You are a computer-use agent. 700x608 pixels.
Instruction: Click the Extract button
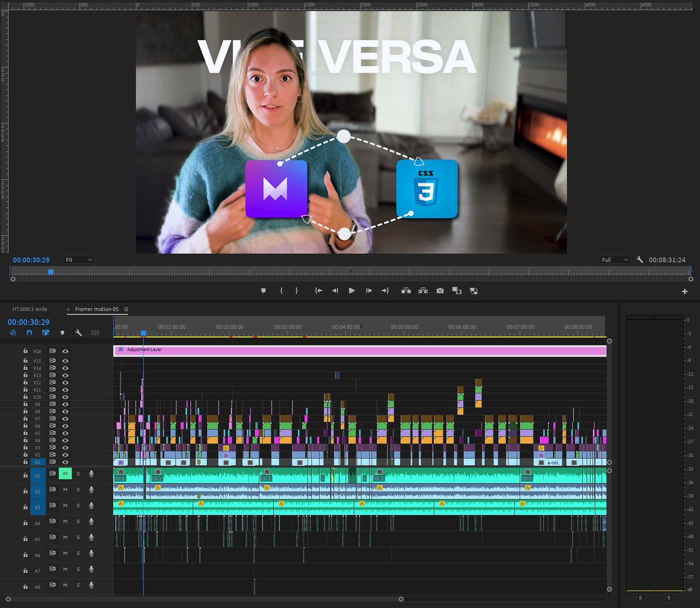pyautogui.click(x=423, y=291)
